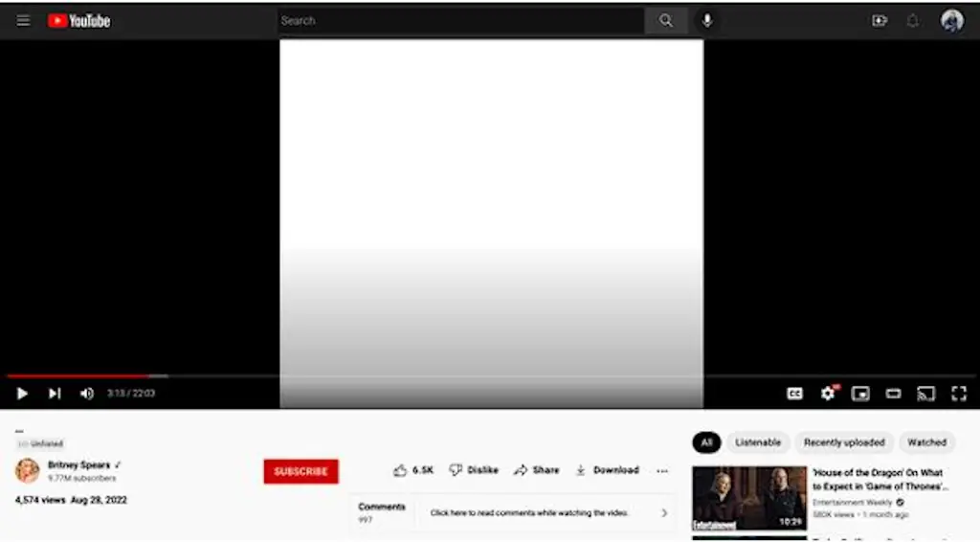Subscribe to the Britney Spears channel
980x542 pixels.
tap(301, 471)
